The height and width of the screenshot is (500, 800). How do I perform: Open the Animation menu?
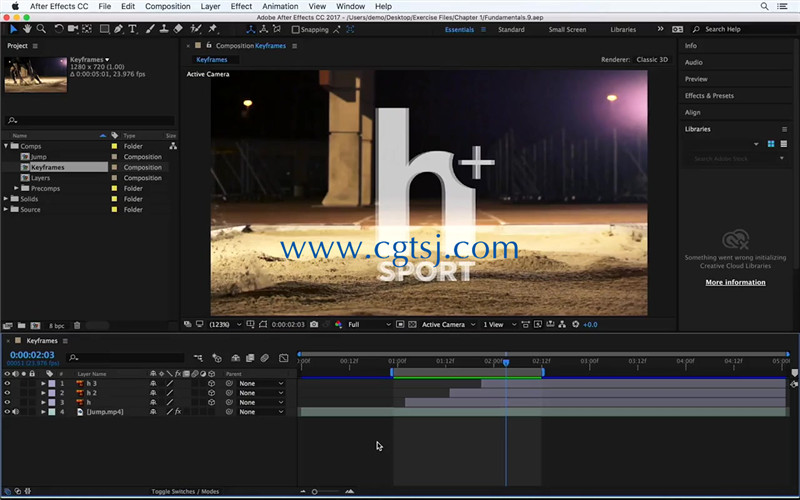pos(280,6)
